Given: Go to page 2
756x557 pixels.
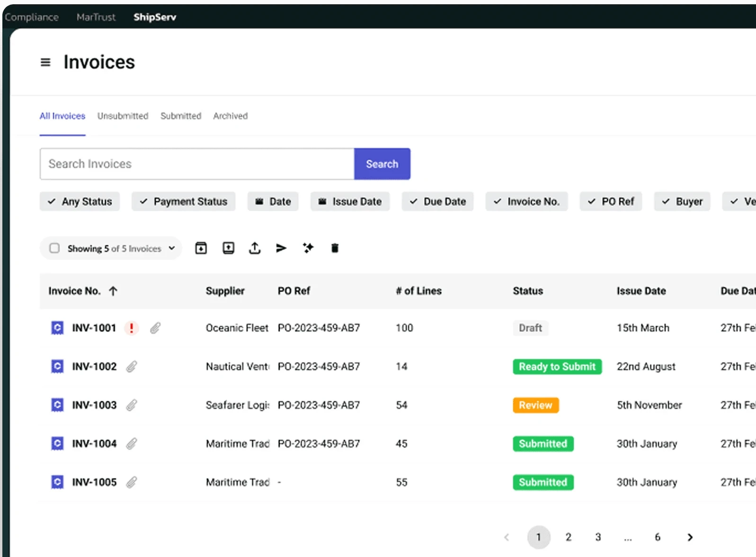Looking at the screenshot, I should pos(569,537).
